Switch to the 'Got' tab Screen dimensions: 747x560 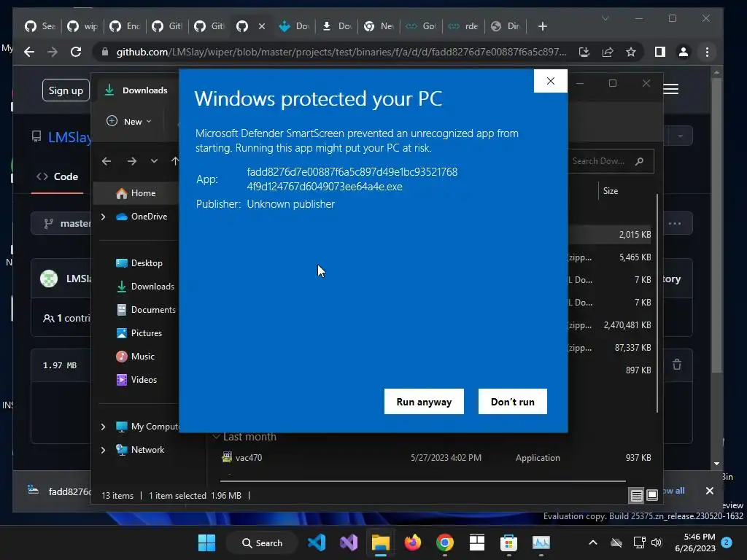point(421,26)
